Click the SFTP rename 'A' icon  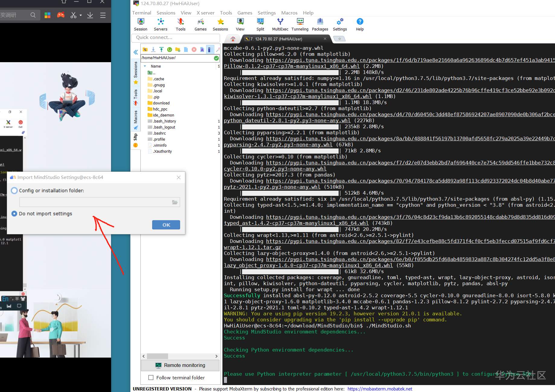(202, 49)
